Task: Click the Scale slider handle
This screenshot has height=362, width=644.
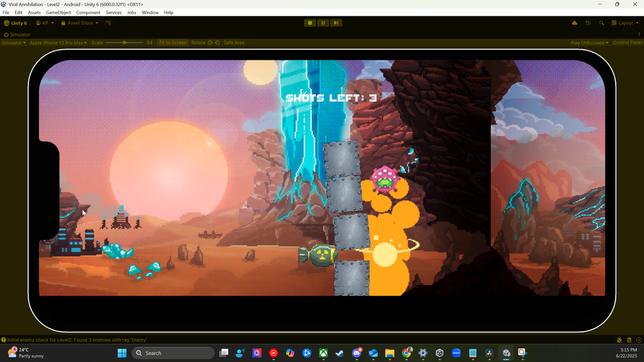Action: 124,43
